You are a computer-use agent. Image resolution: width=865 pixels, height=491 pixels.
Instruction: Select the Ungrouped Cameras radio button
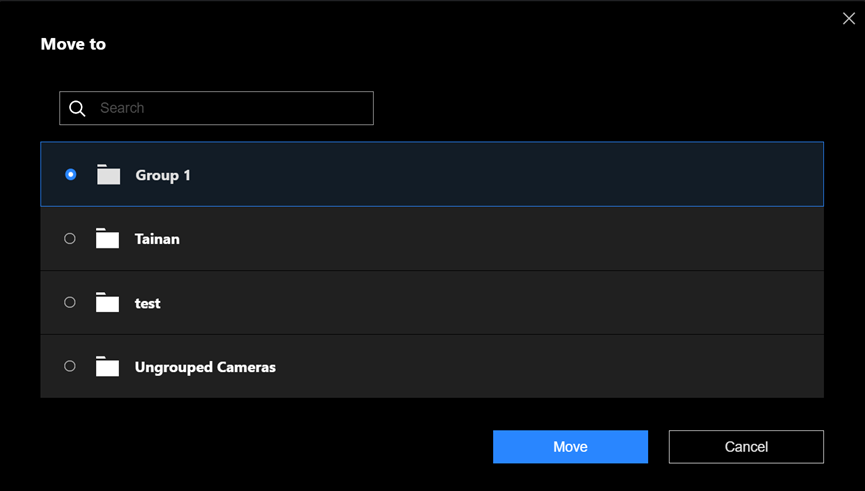click(x=70, y=367)
